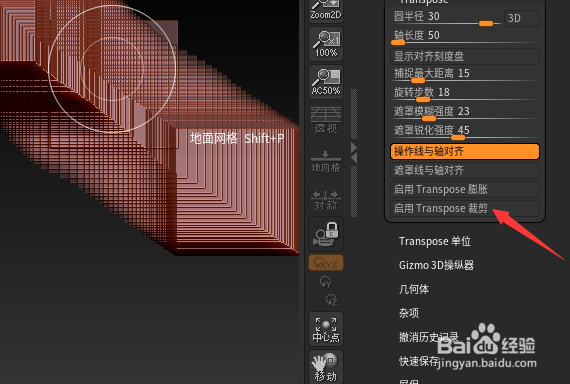Image resolution: width=570 pixels, height=384 pixels.
Task: Toggle the local symmetry (对称) icon
Action: click(x=326, y=196)
